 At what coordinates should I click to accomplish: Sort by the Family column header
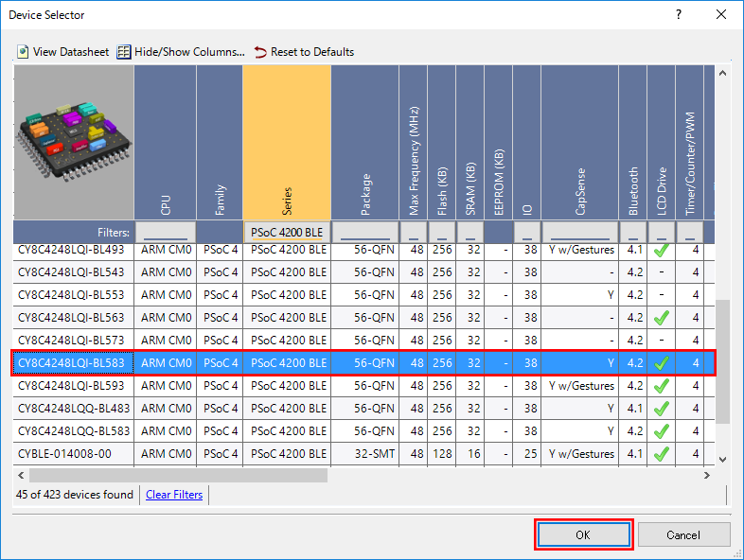point(220,142)
